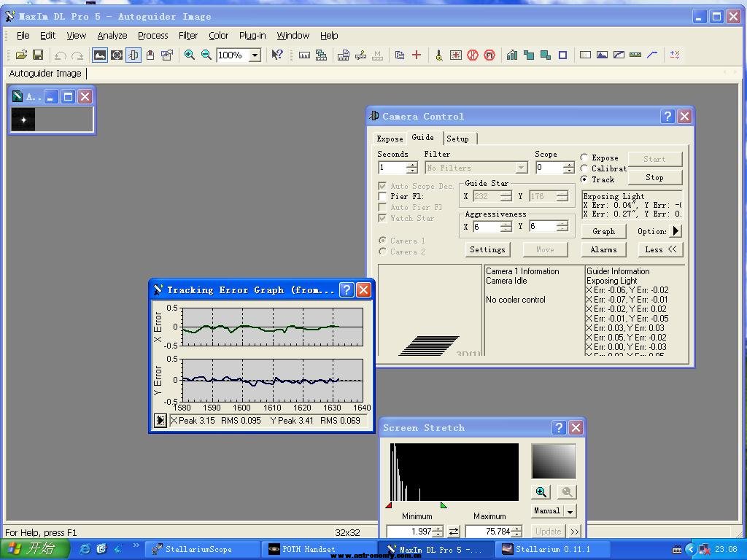Select the Calibrate radio button
This screenshot has height=560, width=747.
click(584, 168)
